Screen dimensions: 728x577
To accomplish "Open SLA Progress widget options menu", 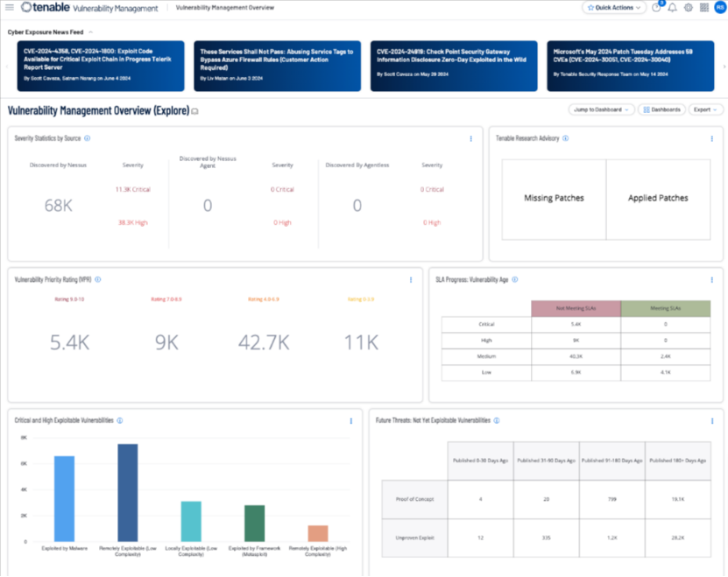I will [x=711, y=280].
